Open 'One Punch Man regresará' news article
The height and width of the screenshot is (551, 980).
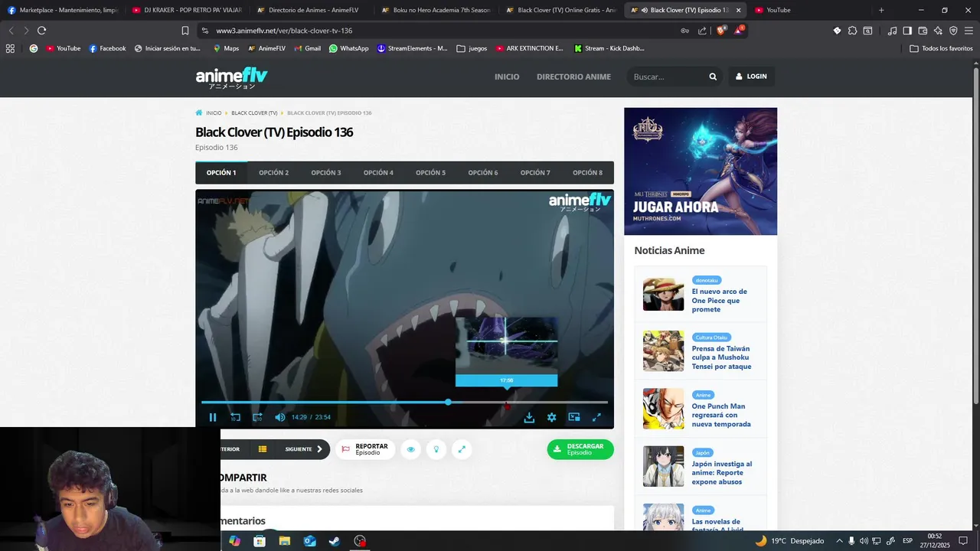721,415
